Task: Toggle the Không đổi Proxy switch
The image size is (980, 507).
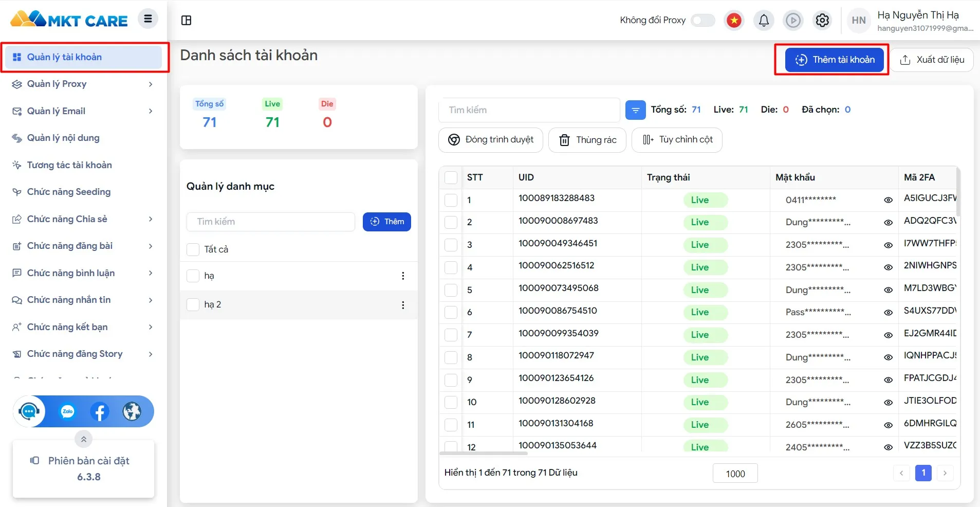Action: 702,21
